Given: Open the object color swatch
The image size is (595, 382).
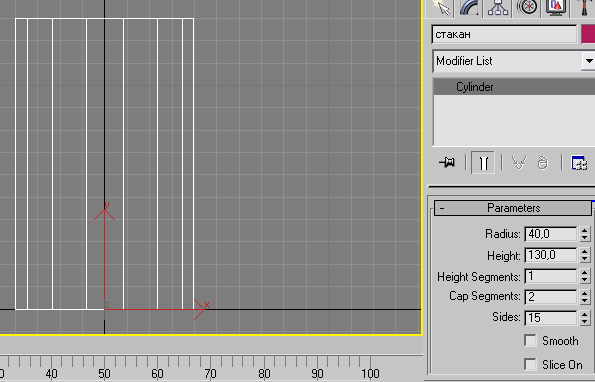Looking at the screenshot, I should pyautogui.click(x=588, y=34).
